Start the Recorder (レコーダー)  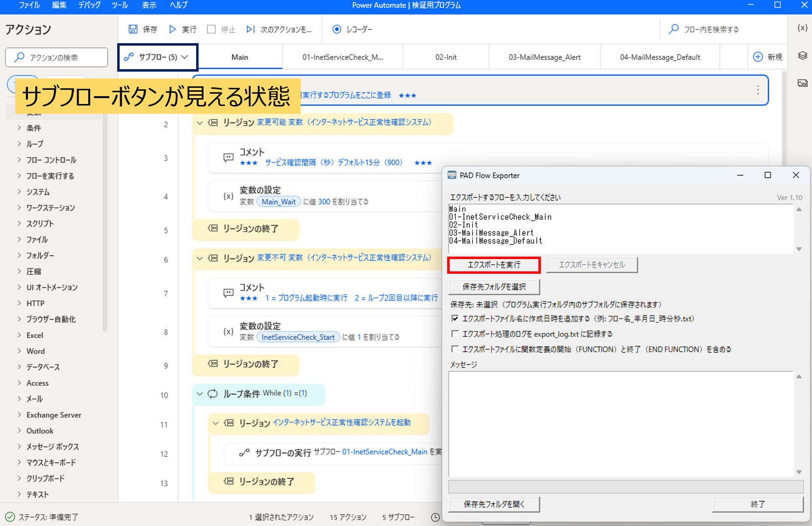coord(337,29)
